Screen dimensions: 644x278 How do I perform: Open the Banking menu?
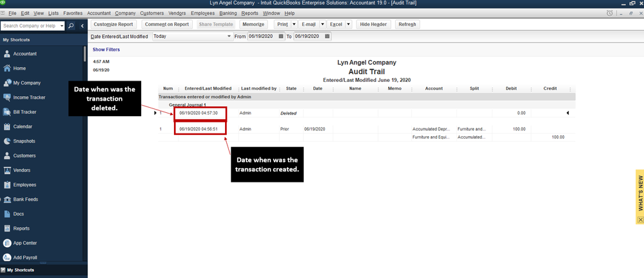coord(228,14)
